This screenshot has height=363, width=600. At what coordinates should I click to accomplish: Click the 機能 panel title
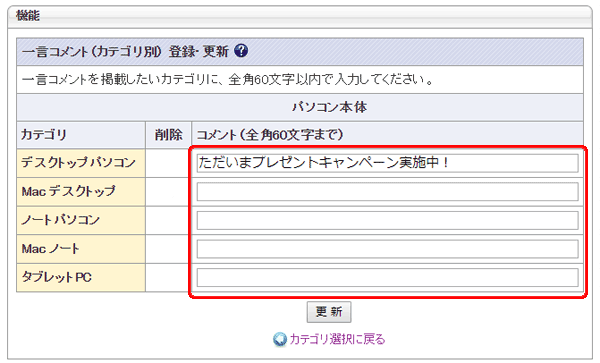[28, 16]
